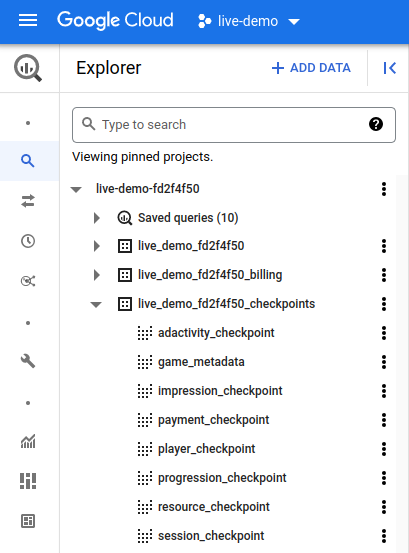
Task: Expand the live_demo_fd2f4f50_billing dataset
Action: (x=97, y=275)
